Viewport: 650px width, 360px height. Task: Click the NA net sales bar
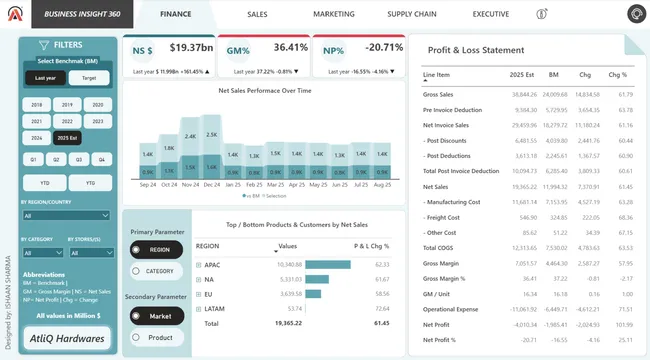(x=317, y=280)
